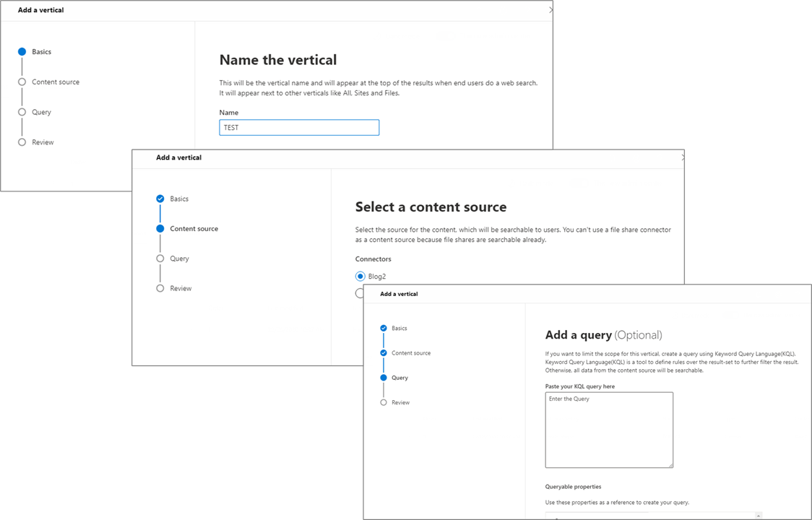The width and height of the screenshot is (812, 520).
Task: Select Content source label in Add a query window
Action: 411,353
